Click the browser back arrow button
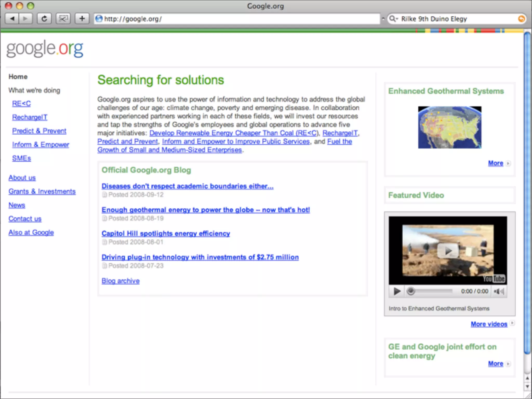Image resolution: width=532 pixels, height=399 pixels. 12,19
